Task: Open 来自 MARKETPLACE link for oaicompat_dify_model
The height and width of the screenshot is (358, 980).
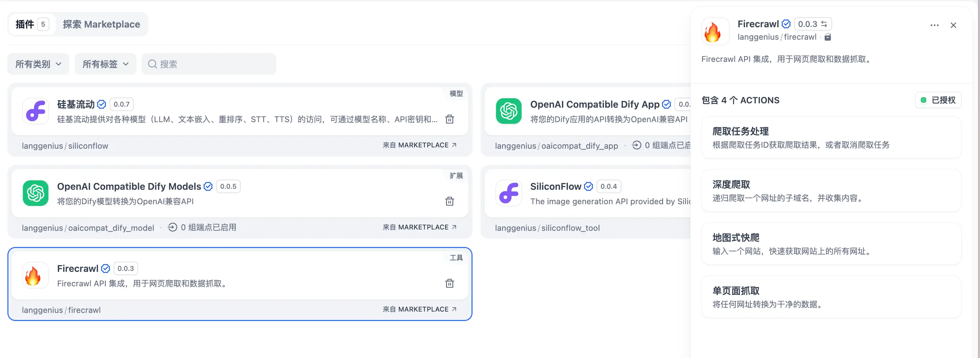Action: pyautogui.click(x=419, y=227)
